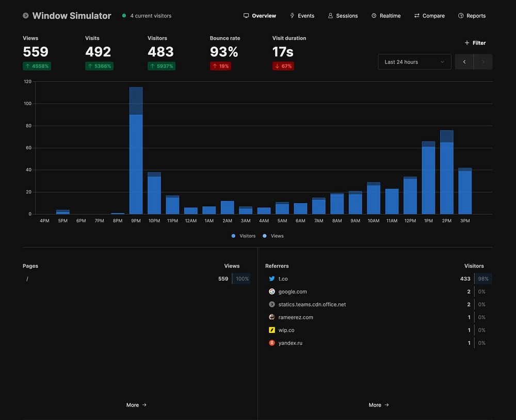Switch to the Sessions tab
The height and width of the screenshot is (420, 516).
[x=343, y=16]
